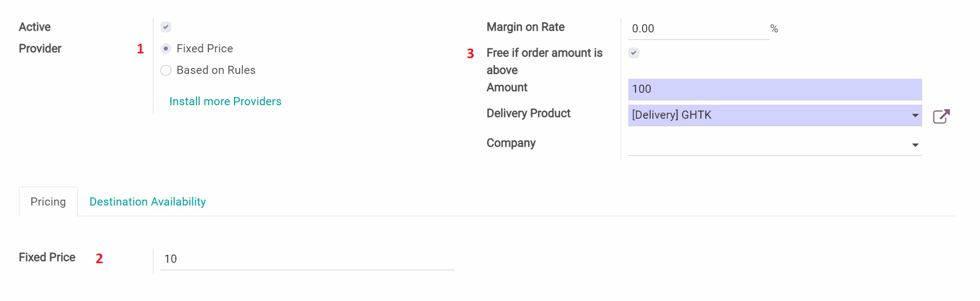Screen dimensions: 980x301
Task: Expand the Delivery Product dropdown arrow
Action: pyautogui.click(x=915, y=115)
